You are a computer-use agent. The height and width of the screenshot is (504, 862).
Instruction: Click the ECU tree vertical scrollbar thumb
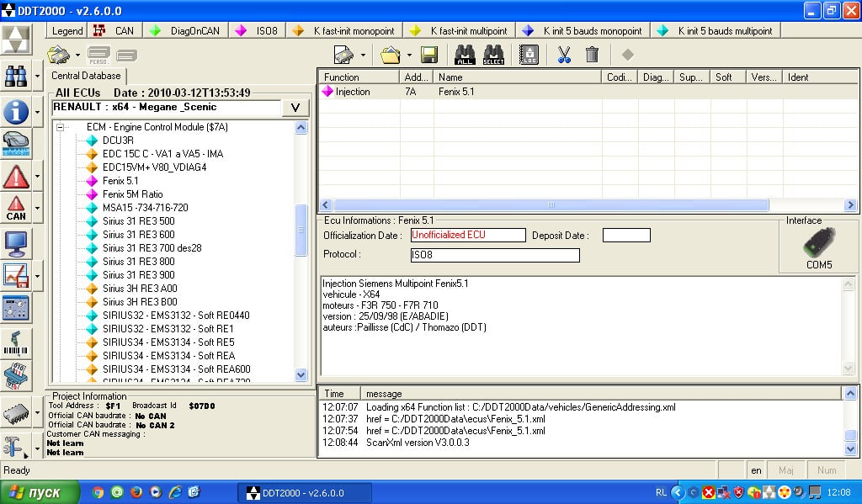click(x=301, y=230)
